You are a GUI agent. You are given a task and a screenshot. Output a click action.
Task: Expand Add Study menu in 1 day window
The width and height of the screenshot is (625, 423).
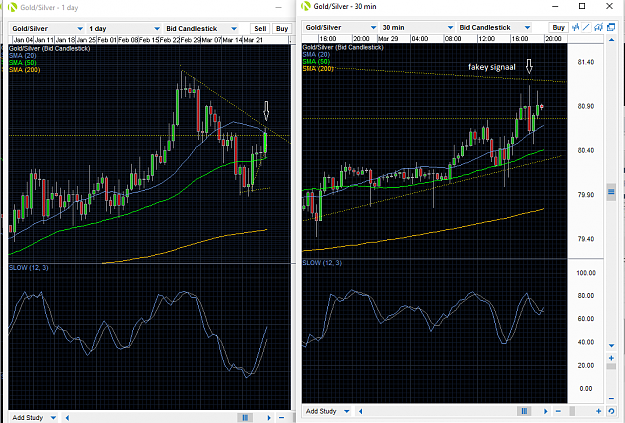coord(33,417)
